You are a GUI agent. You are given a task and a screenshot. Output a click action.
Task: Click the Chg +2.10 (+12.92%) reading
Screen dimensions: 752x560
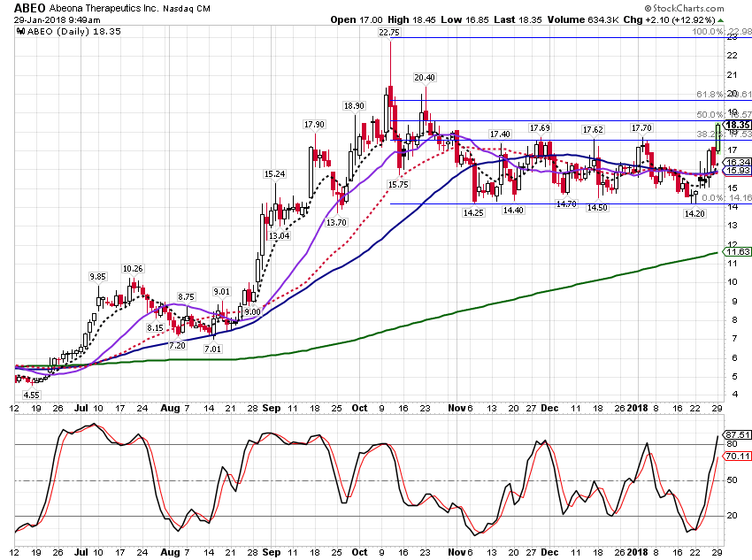670,19
